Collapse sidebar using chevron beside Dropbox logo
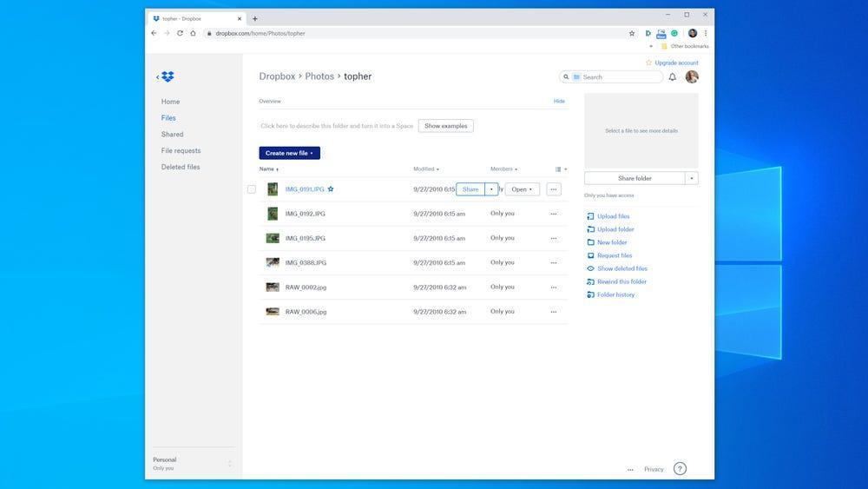Viewport: 868px width, 489px height. click(158, 77)
